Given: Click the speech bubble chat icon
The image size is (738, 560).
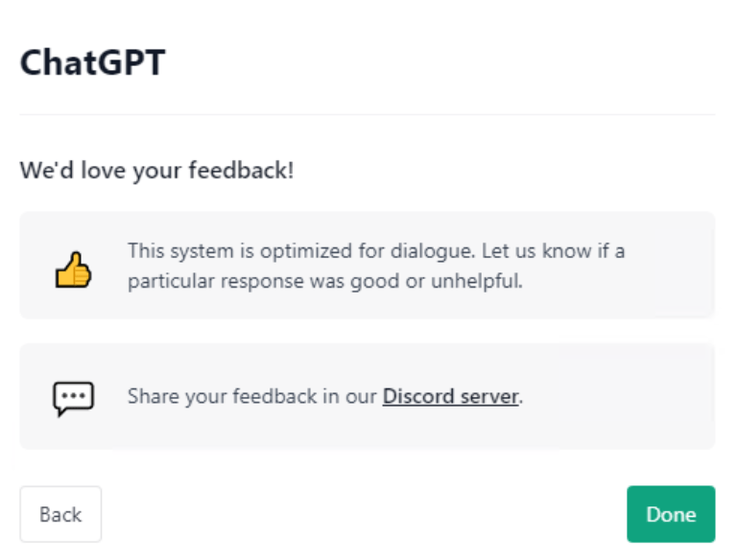Looking at the screenshot, I should [x=73, y=398].
